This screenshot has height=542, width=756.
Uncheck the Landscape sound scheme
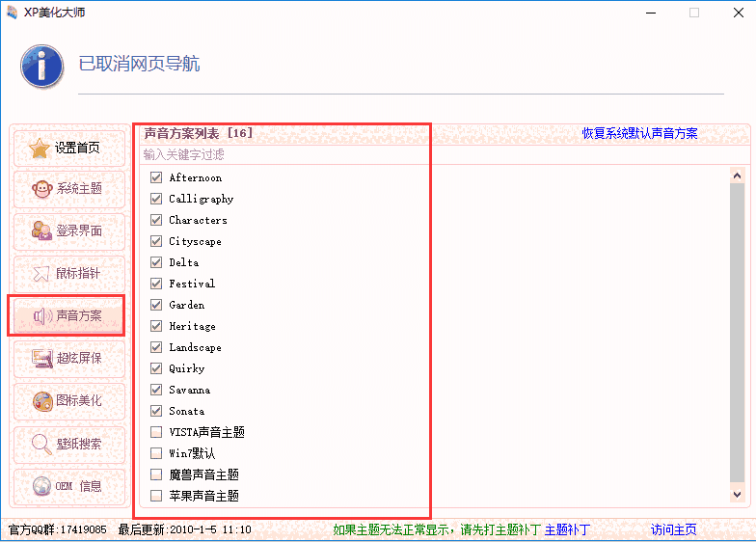156,347
